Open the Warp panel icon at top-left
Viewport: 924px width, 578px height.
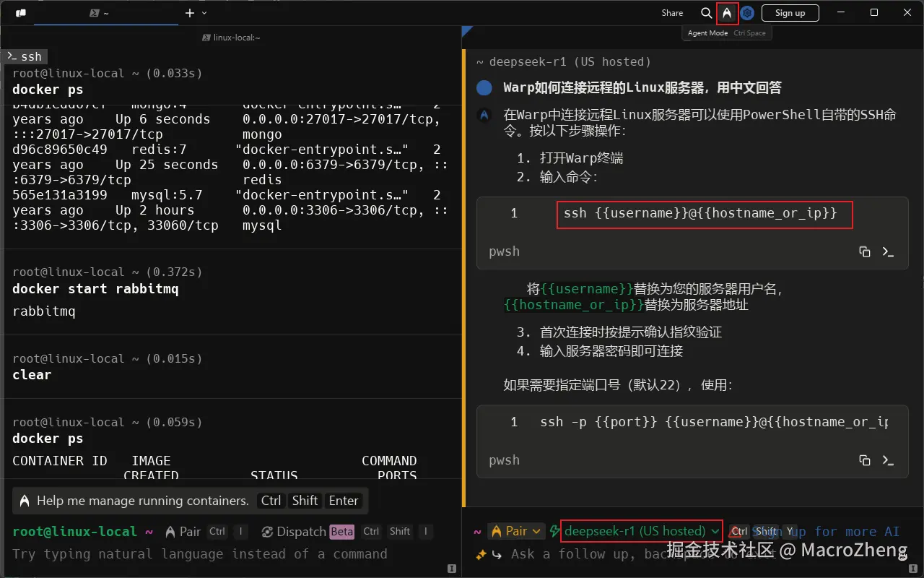point(20,13)
